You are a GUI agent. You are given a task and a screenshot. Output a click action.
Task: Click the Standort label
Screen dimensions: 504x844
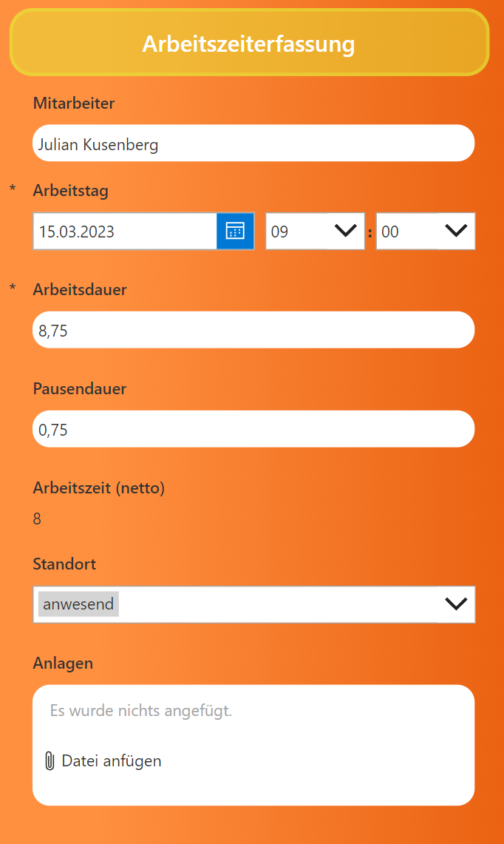[65, 564]
